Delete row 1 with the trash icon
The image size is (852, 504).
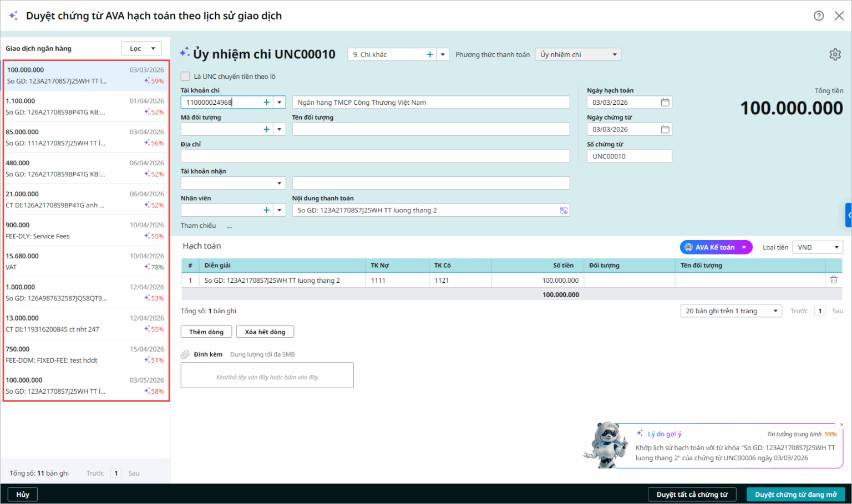point(834,280)
